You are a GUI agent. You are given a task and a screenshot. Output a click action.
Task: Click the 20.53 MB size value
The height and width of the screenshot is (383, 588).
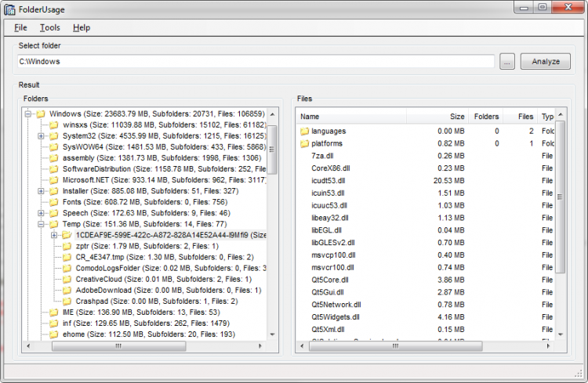[449, 181]
